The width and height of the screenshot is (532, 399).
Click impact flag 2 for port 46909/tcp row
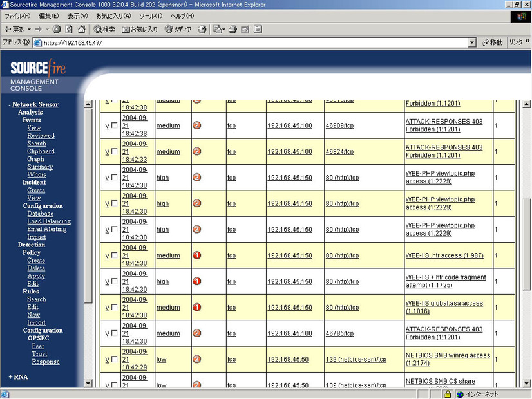[x=197, y=125]
